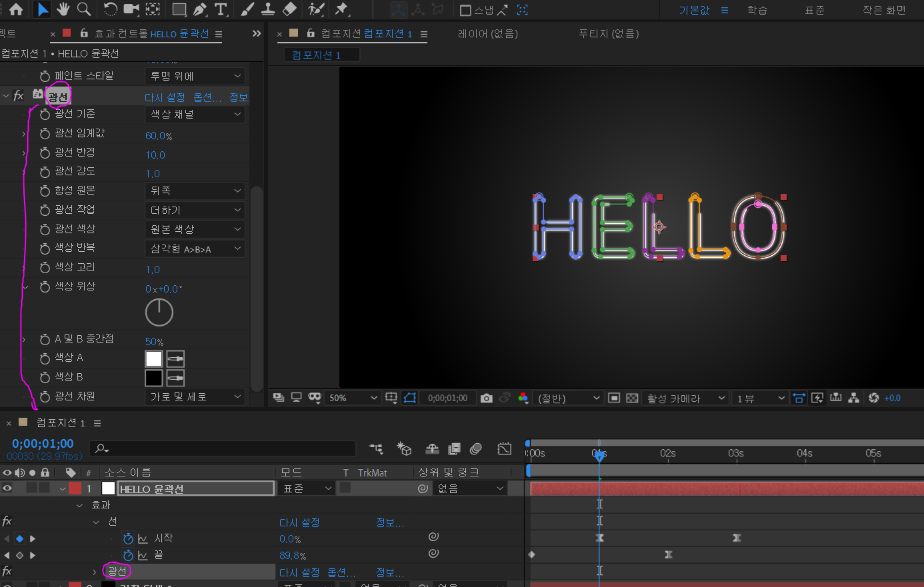Select the Unified Camera tool
Image resolution: width=924 pixels, height=587 pixels.
(x=131, y=9)
